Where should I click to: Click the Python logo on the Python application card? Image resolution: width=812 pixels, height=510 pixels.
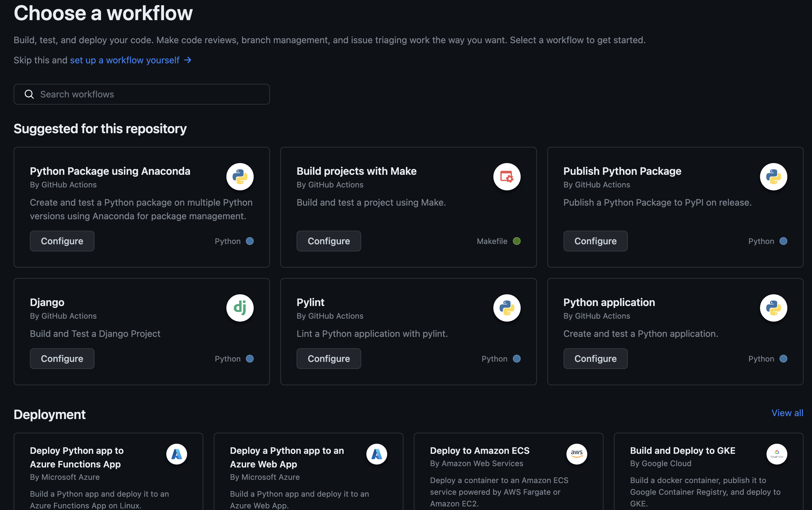click(773, 308)
